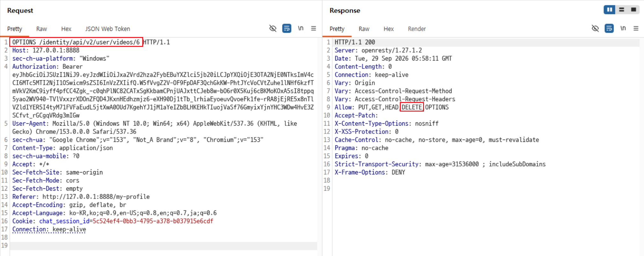644x256 pixels.
Task: Click the OPTIONS request line path text
Action: click(76, 42)
